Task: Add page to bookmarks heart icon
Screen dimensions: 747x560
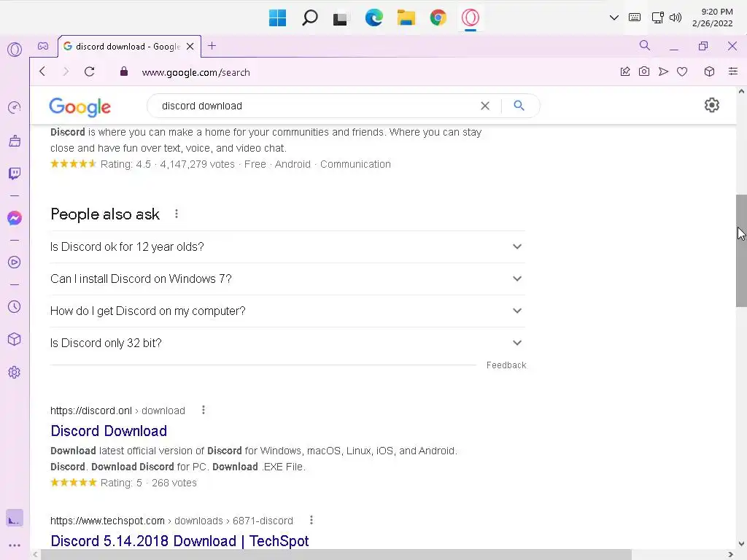Action: [682, 72]
